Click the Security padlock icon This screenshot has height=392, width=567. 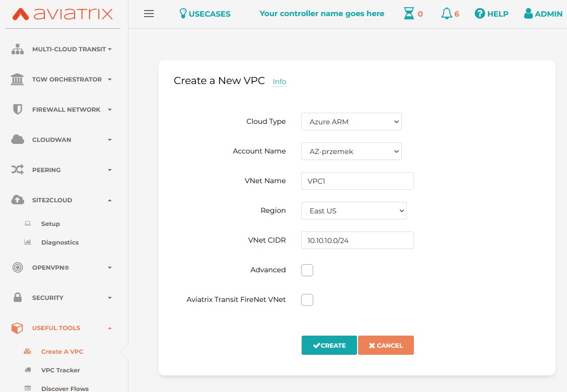(x=17, y=297)
